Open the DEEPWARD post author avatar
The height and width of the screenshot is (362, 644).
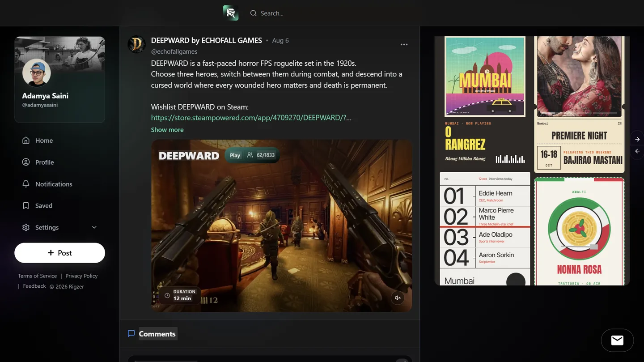[137, 45]
